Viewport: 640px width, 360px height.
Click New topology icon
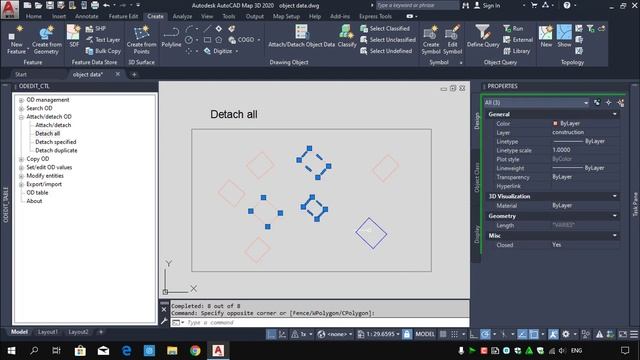(546, 36)
